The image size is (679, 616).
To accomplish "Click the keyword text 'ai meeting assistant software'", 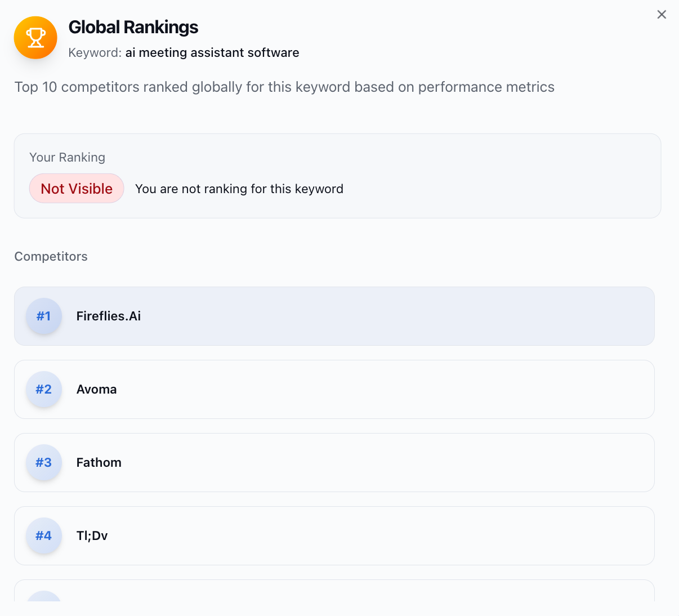I will (x=212, y=53).
